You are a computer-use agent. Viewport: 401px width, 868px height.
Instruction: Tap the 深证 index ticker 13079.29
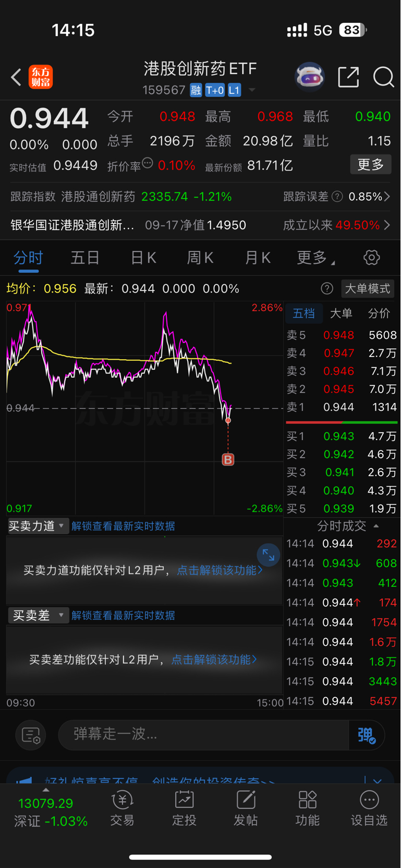coord(50,812)
